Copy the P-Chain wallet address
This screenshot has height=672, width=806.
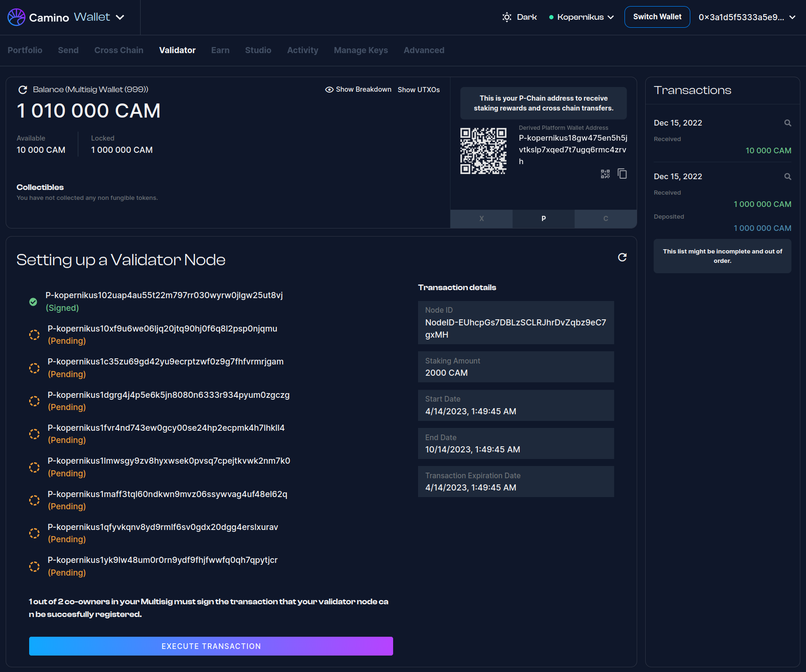point(622,174)
